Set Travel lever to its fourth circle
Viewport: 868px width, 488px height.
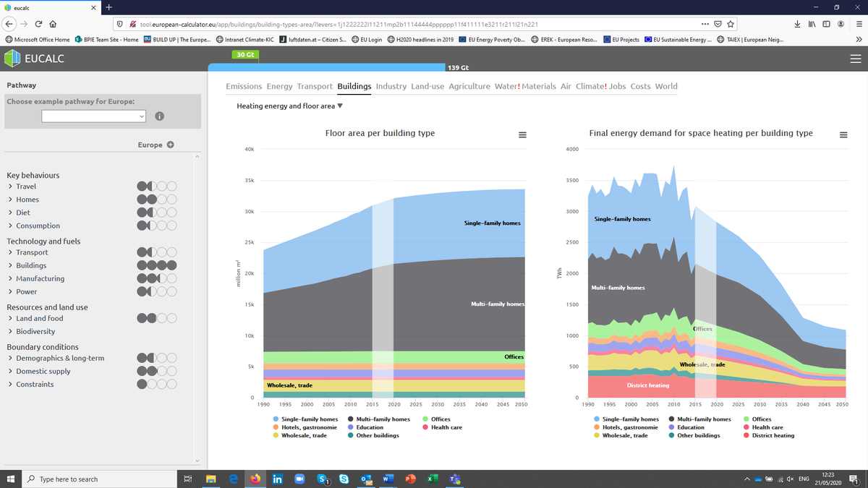click(x=172, y=187)
